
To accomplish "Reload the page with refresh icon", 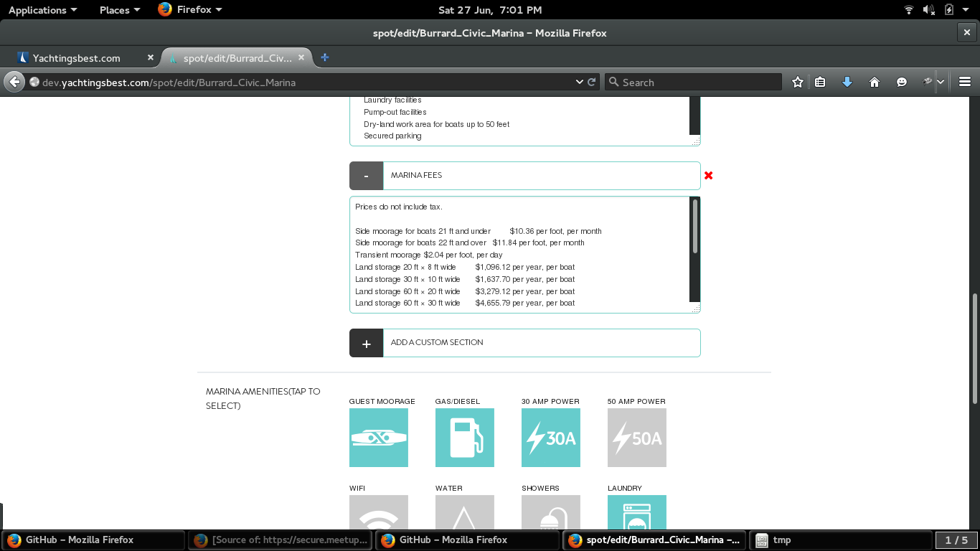I will coord(592,83).
